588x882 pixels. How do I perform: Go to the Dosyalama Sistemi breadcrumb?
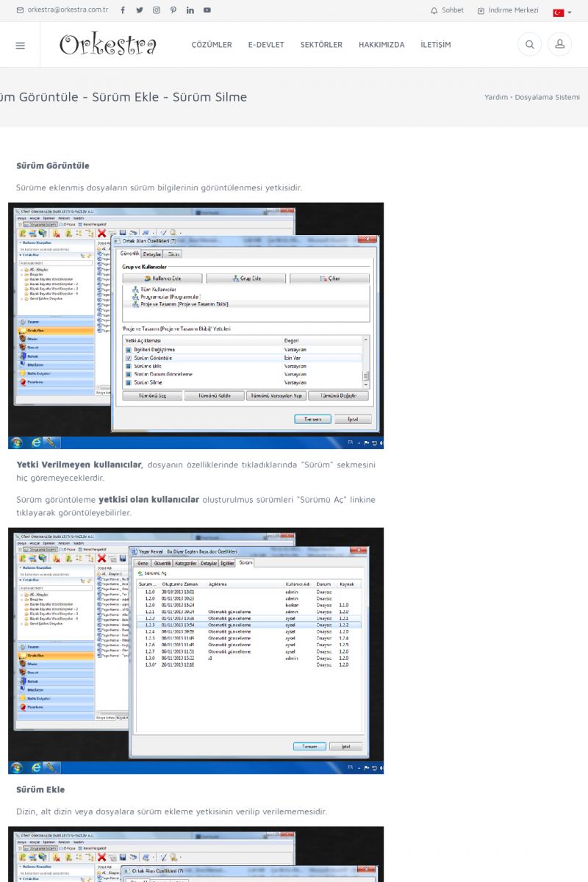547,97
